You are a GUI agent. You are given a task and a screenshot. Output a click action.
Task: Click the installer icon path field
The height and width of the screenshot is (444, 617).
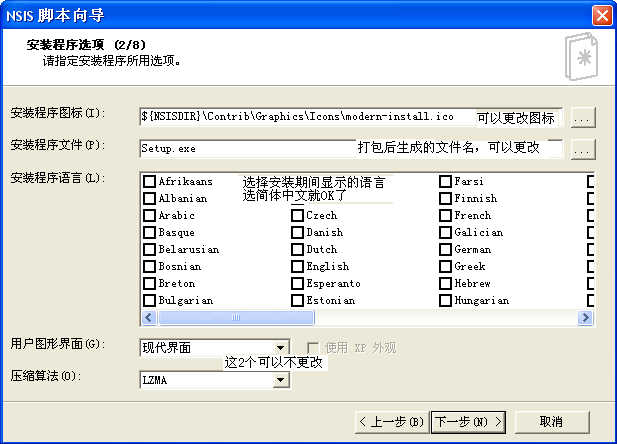[x=351, y=117]
